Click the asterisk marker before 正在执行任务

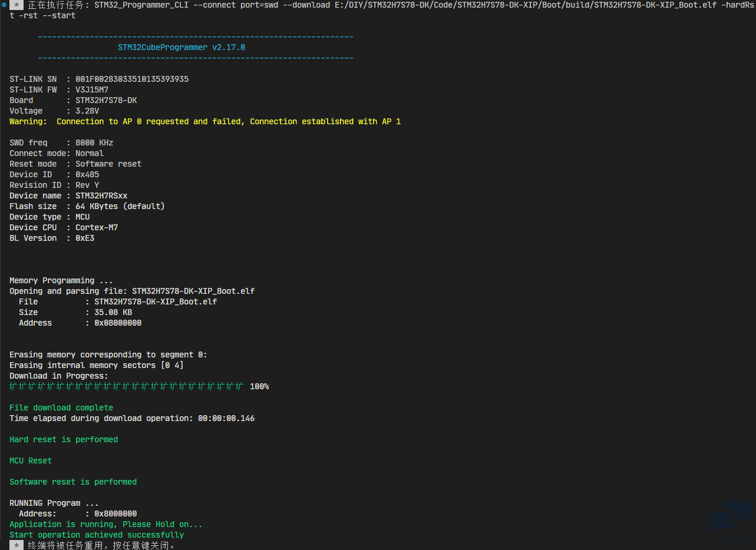click(16, 5)
